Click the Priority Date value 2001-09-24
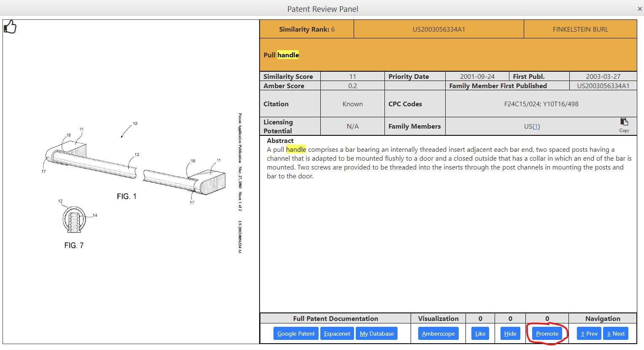 (x=477, y=76)
